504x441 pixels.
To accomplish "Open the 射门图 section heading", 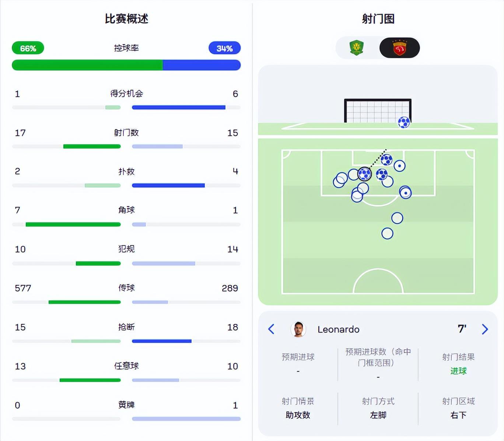I will (378, 19).
